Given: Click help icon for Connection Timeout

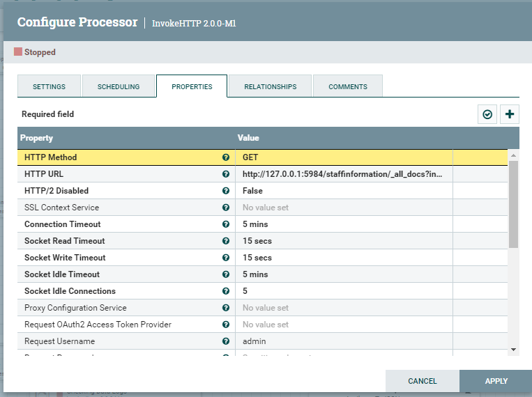Looking at the screenshot, I should pos(226,224).
